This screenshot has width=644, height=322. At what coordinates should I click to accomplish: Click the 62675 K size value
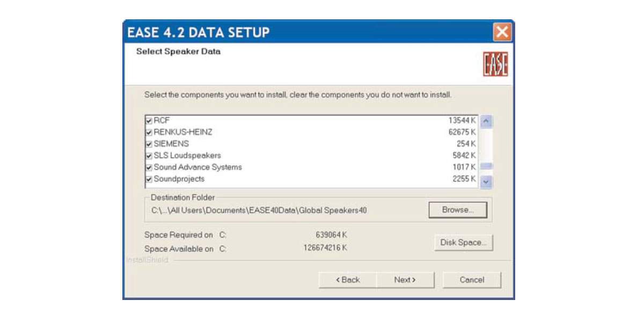[x=462, y=133]
